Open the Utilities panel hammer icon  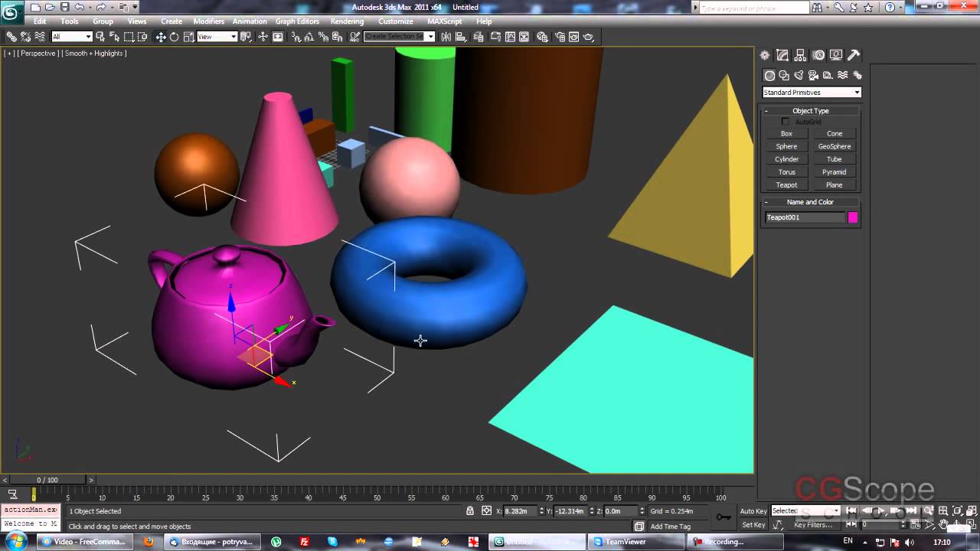(854, 55)
